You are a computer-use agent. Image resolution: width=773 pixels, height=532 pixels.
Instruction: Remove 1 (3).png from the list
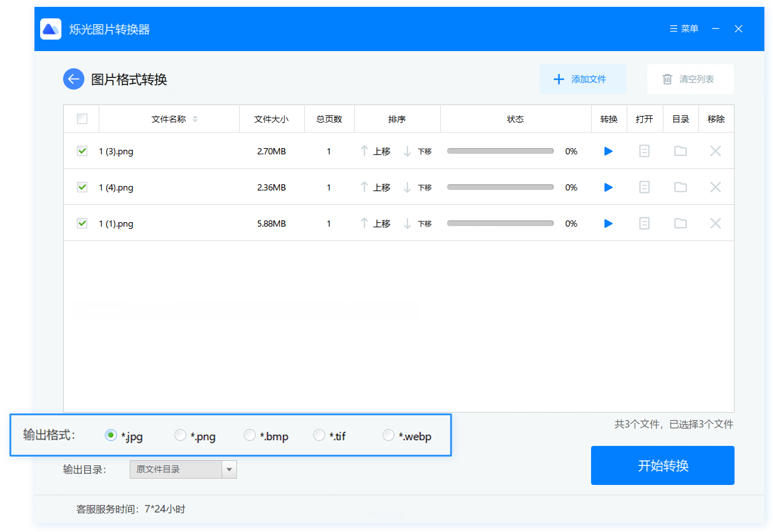[715, 152]
